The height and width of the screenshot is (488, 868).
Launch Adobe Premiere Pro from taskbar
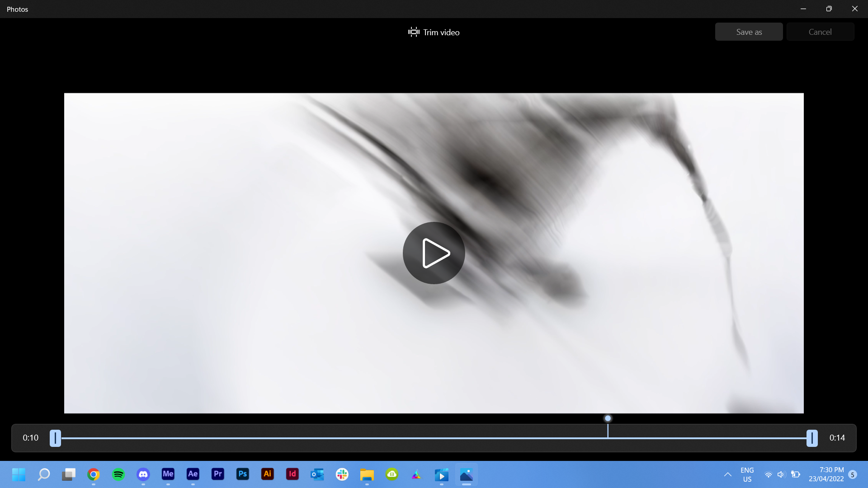217,474
